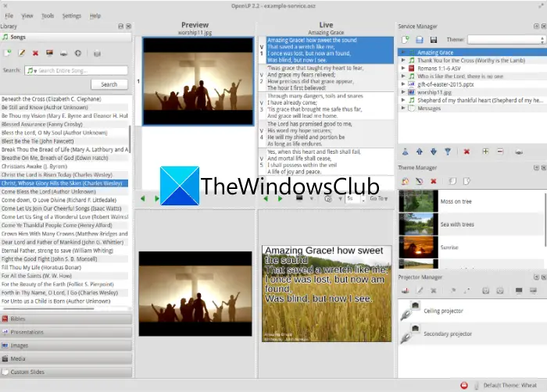Go to previous slide in Preview controller

(x=143, y=198)
